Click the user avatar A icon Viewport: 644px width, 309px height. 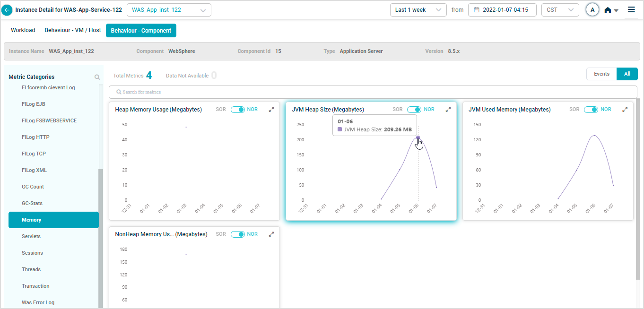[592, 10]
